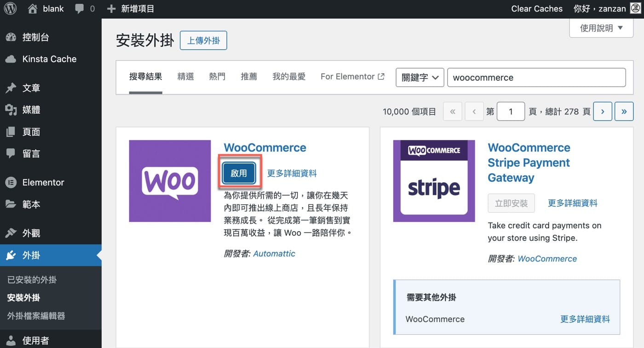Open 外掛檔案編輯器 in the sidebar submenu
The width and height of the screenshot is (644, 348).
tap(36, 316)
